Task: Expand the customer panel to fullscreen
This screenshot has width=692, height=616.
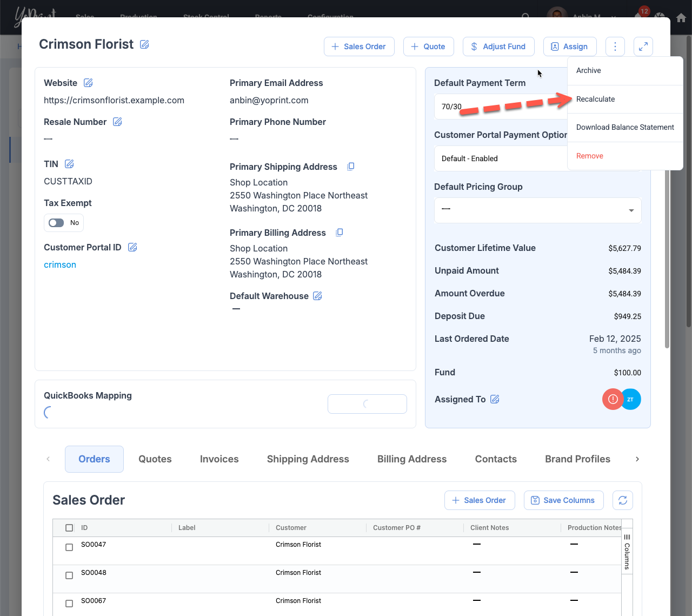Action: 643,47
